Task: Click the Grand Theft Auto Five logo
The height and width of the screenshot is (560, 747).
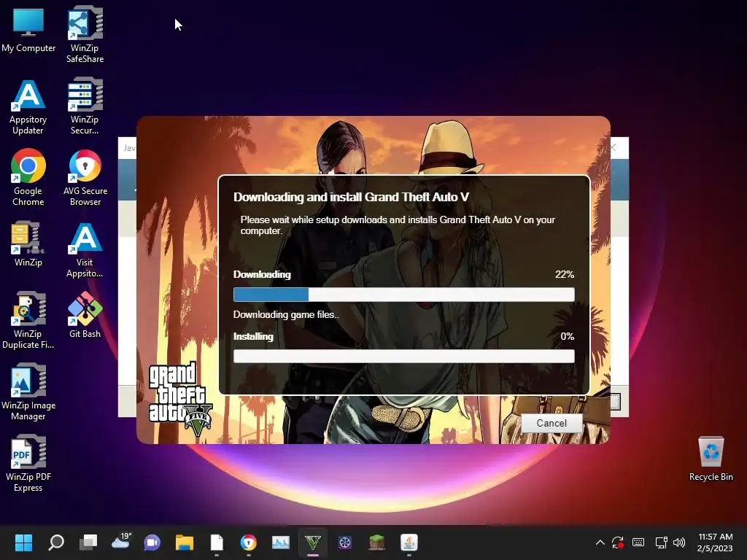Action: [x=179, y=399]
